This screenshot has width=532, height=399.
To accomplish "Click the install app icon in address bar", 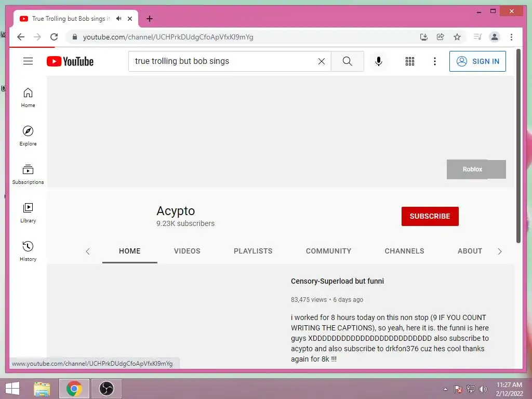I will [424, 37].
